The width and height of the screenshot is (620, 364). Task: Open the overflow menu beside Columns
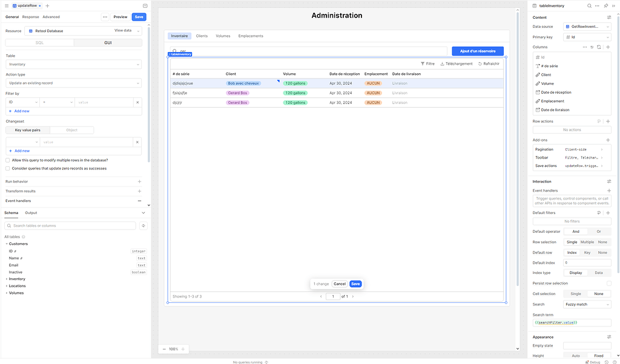[585, 47]
